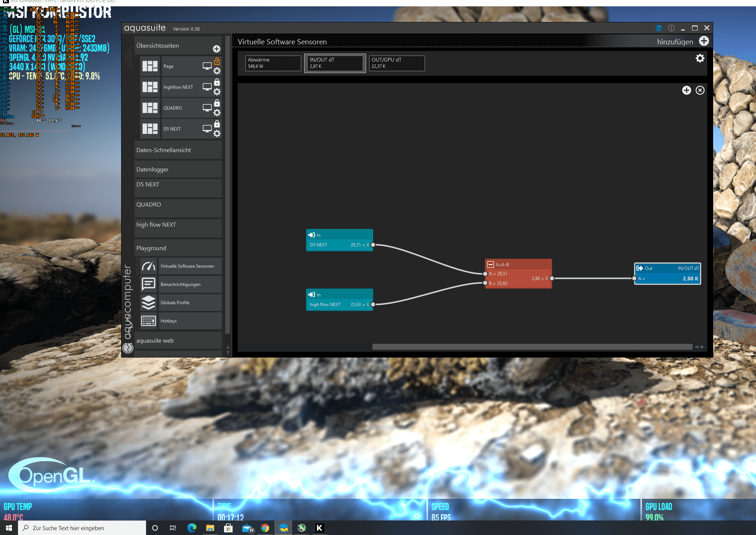Image resolution: width=756 pixels, height=535 pixels.
Task: Open Globale Profile menu entry
Action: click(x=190, y=303)
